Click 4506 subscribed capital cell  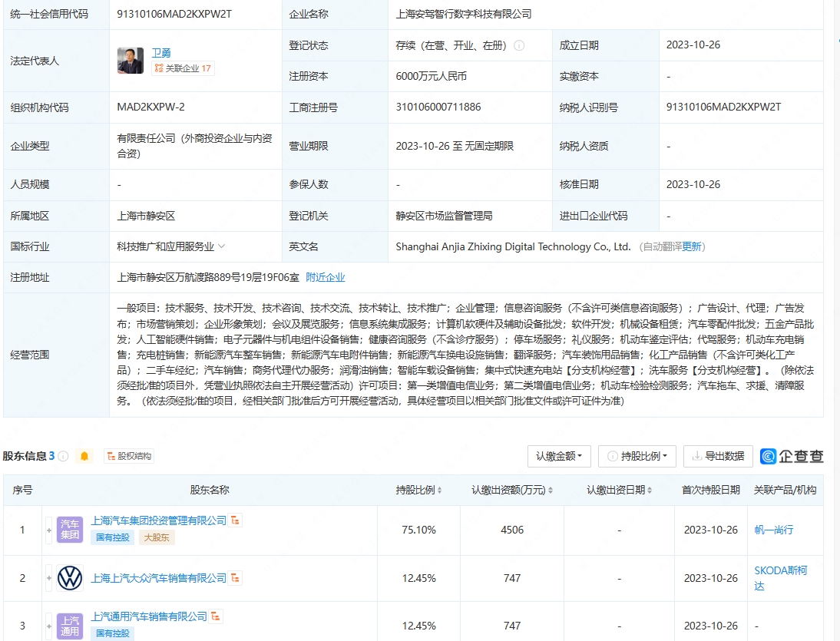pos(512,530)
